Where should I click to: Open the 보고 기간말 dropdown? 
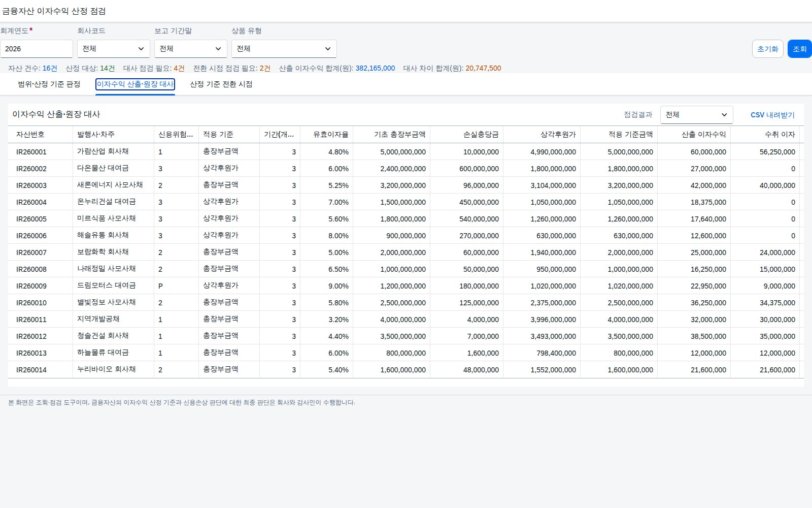(191, 49)
